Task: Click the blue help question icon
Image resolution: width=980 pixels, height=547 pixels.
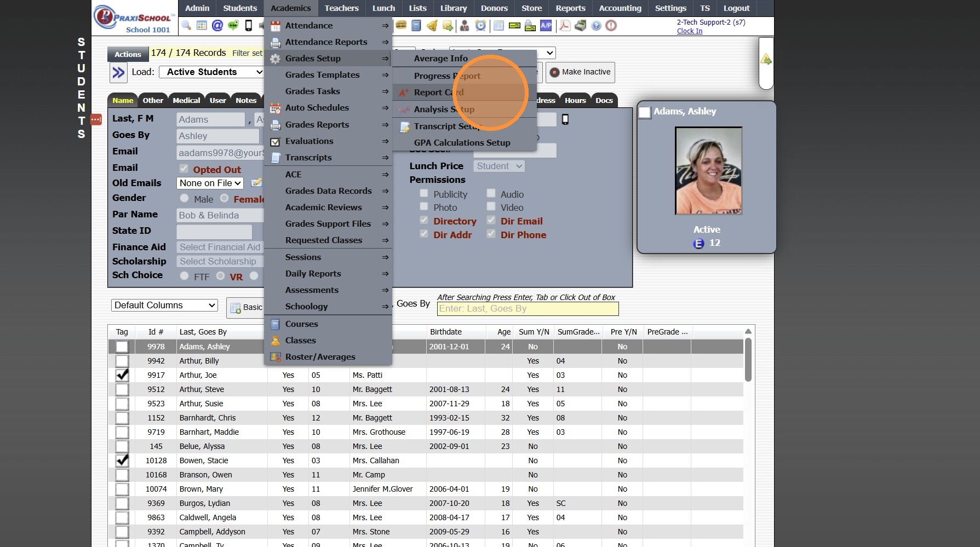Action: pos(597,25)
